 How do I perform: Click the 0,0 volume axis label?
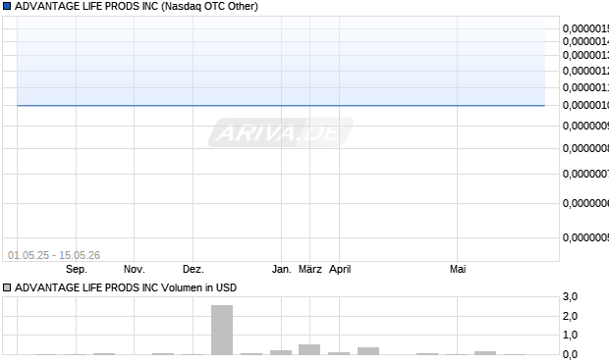pos(570,354)
